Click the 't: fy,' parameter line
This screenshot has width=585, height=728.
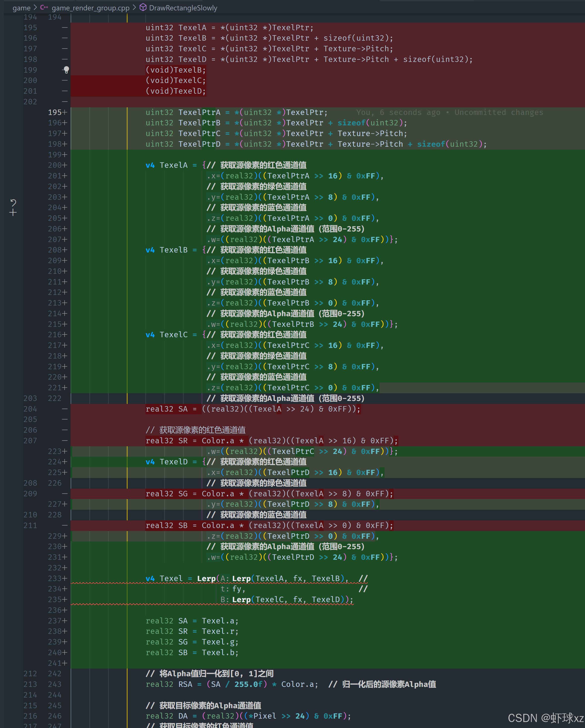[x=233, y=589]
